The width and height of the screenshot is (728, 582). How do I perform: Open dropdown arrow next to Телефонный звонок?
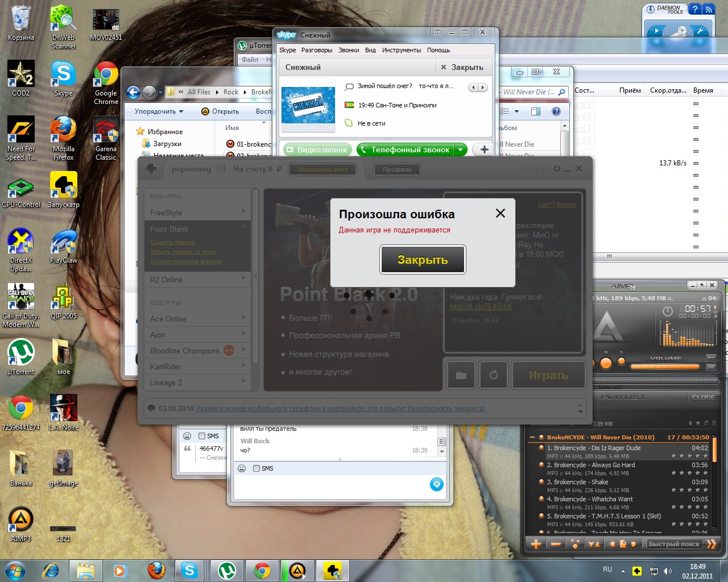460,149
